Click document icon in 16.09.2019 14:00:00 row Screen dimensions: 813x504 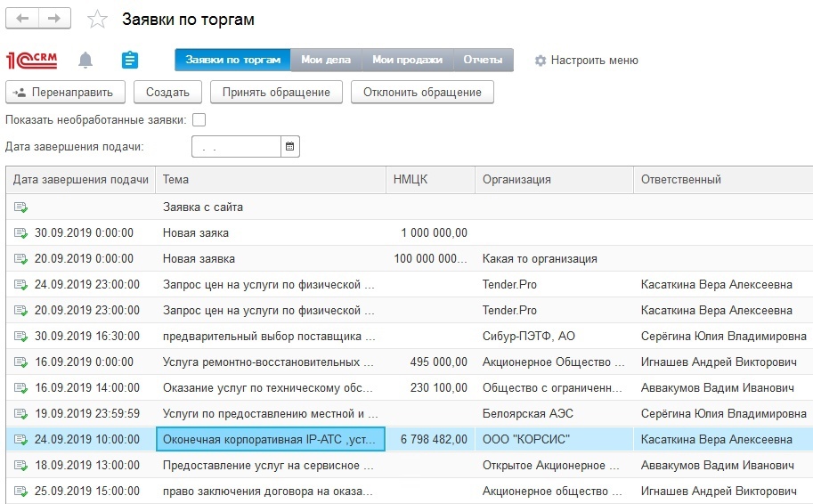point(20,388)
